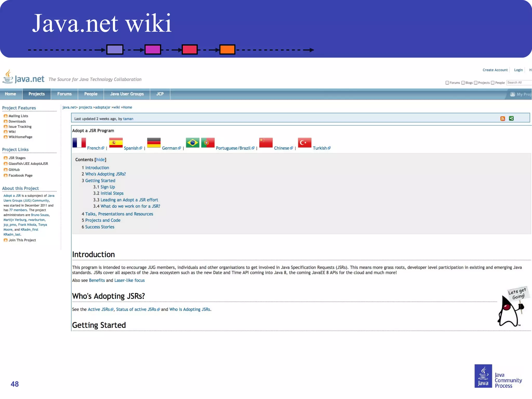The image size is (532, 399).
Task: Open the Mailing Lists link
Action: click(x=18, y=116)
